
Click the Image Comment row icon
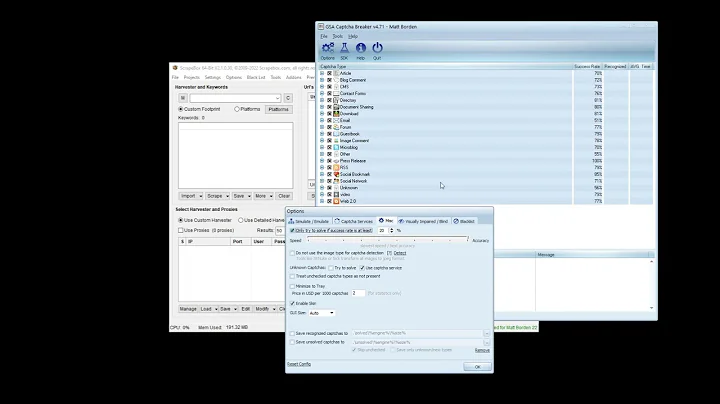[x=336, y=140]
